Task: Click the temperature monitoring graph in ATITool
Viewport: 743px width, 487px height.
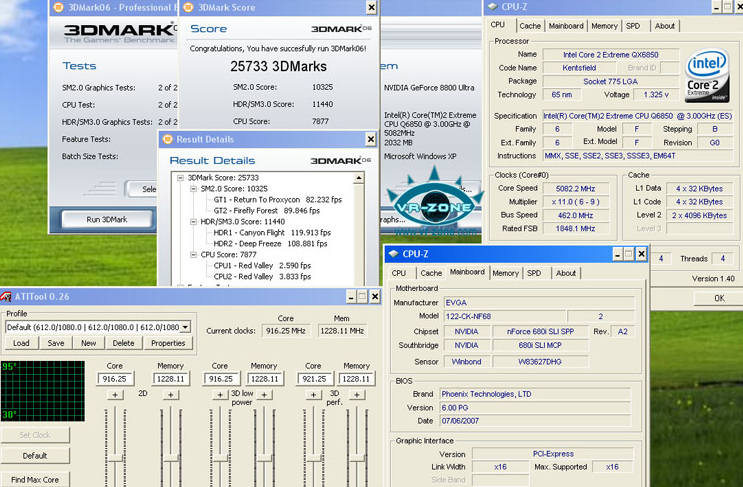Action: 42,391
